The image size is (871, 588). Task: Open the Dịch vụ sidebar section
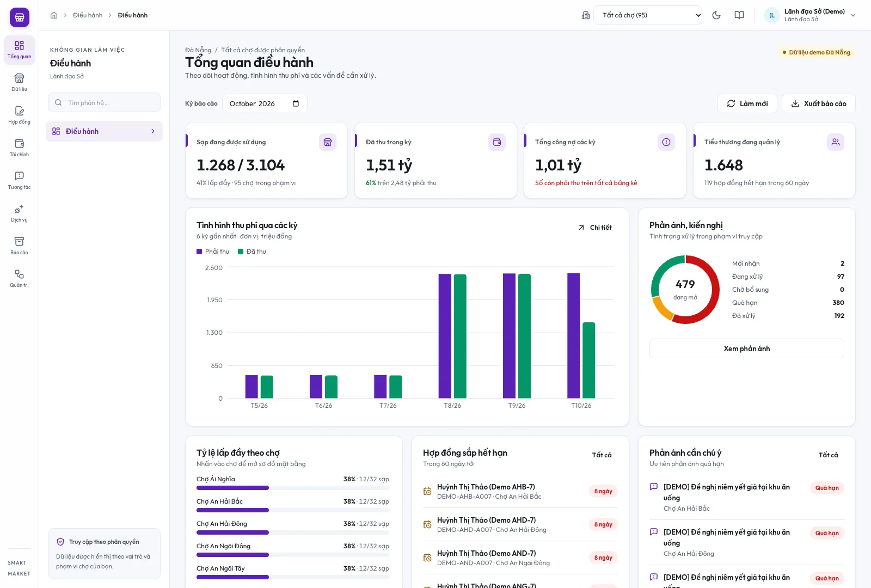(x=19, y=213)
